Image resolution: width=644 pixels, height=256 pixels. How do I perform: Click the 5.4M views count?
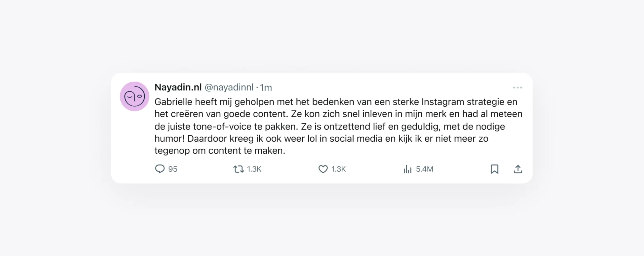[x=424, y=169]
